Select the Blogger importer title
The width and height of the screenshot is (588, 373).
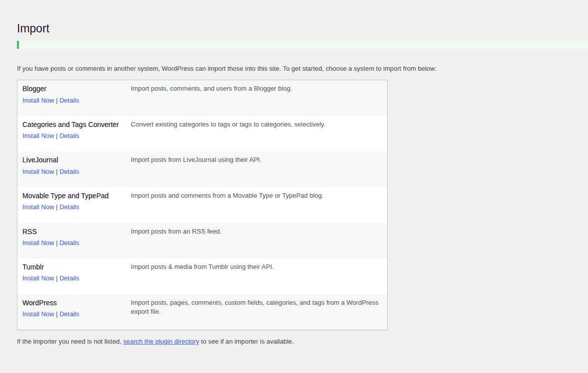34,89
